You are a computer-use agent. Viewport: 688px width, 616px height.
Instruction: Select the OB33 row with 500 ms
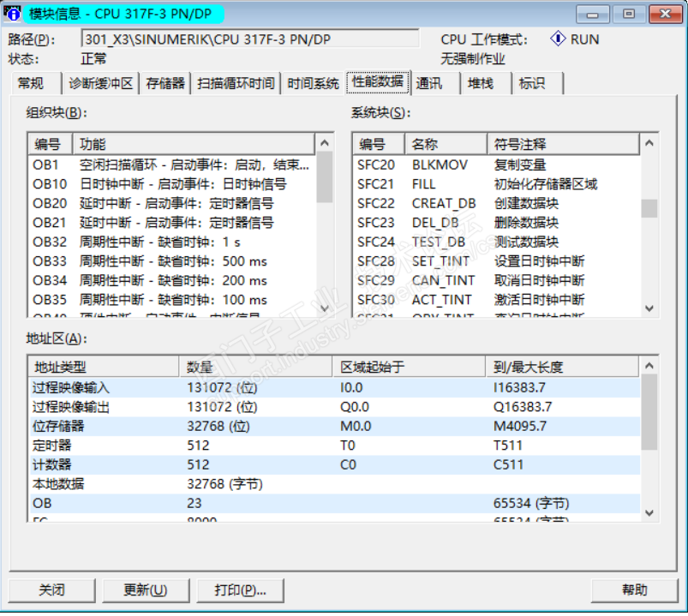[172, 261]
